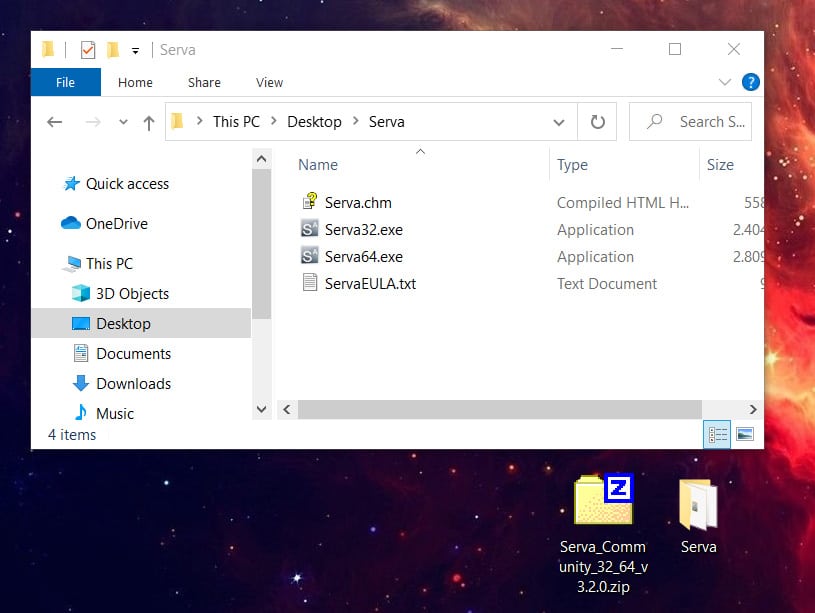Select Quick access in navigation pane

(x=127, y=184)
